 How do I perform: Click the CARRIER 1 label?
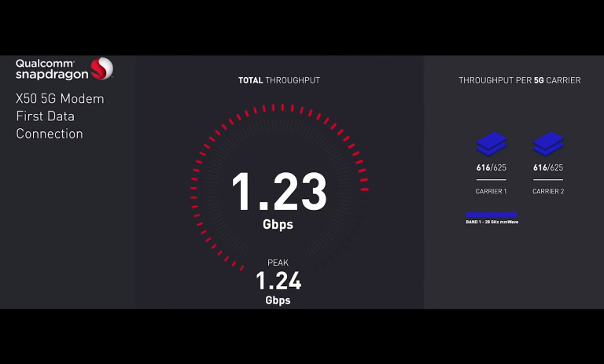tap(491, 191)
